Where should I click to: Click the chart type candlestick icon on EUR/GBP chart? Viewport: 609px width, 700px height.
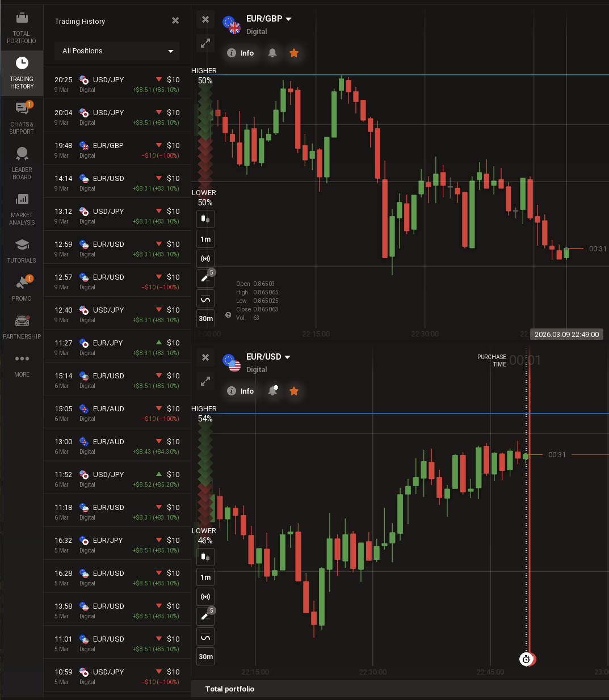coord(205,218)
